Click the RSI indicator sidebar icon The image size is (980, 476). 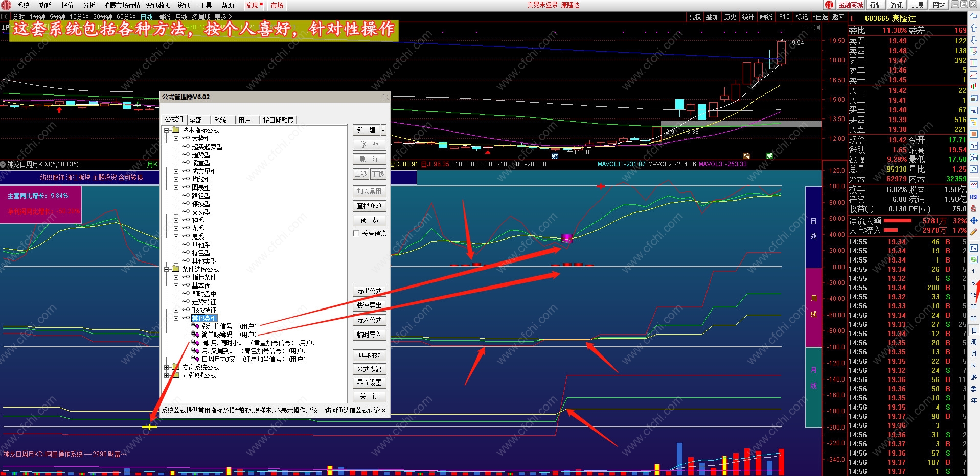974,197
